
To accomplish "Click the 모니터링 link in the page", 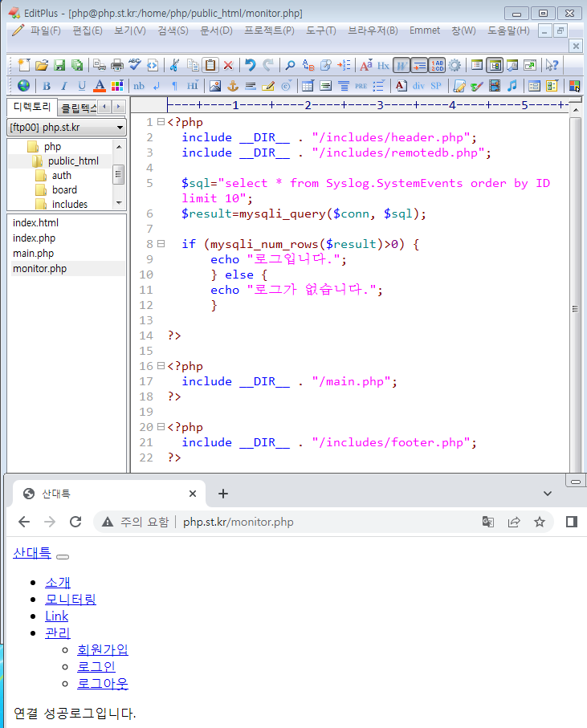I will [71, 600].
